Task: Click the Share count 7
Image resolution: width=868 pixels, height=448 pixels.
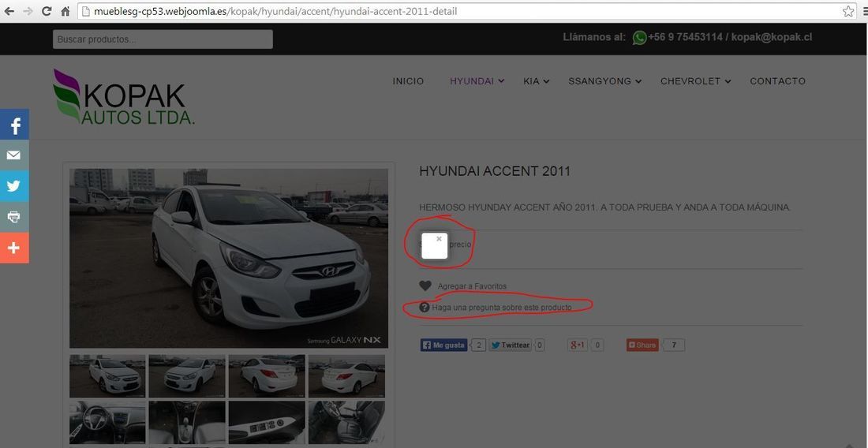Action: point(674,345)
